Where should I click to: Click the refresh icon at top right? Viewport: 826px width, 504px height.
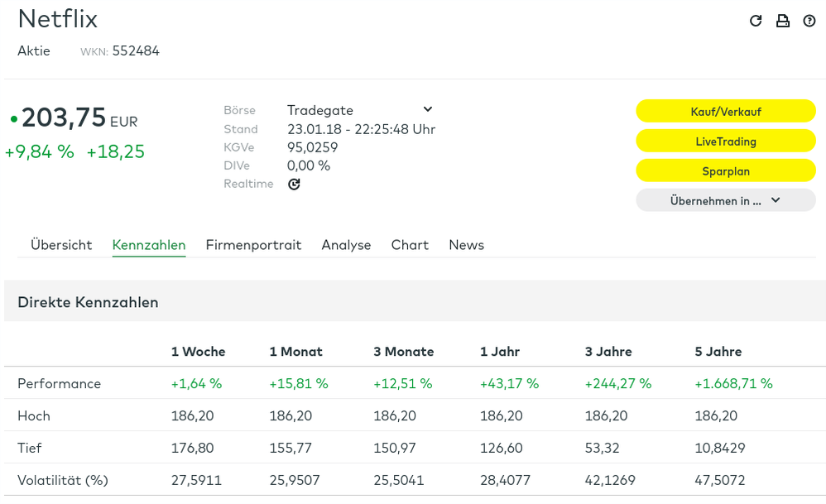coord(756,22)
